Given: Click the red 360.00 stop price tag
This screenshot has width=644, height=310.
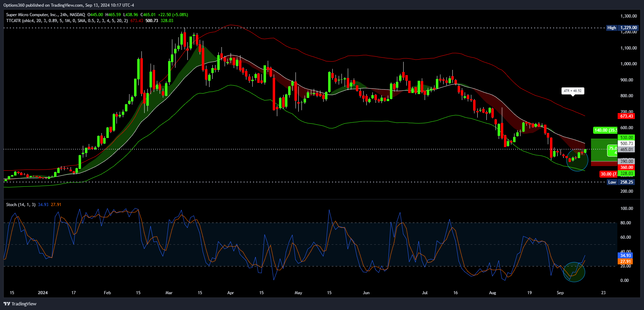Looking at the screenshot, I should [626, 167].
